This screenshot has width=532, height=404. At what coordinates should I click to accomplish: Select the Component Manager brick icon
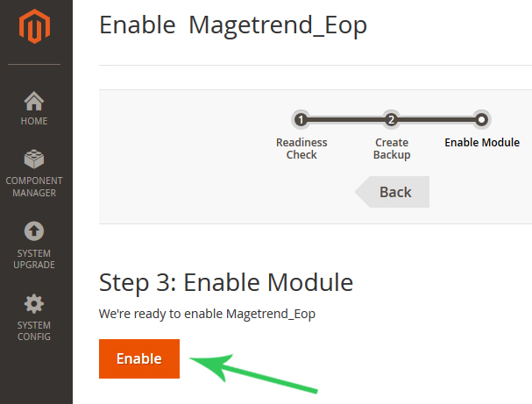click(34, 159)
